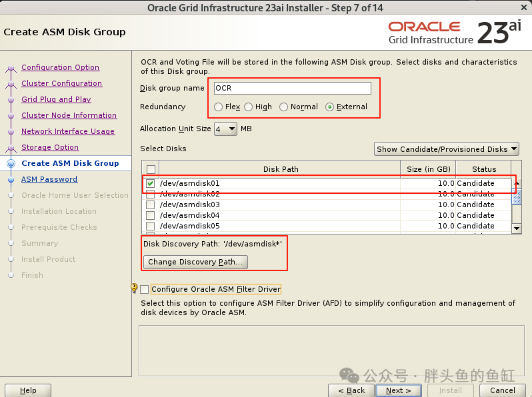Check the /dev/asmdisk04 checkbox

(150, 215)
